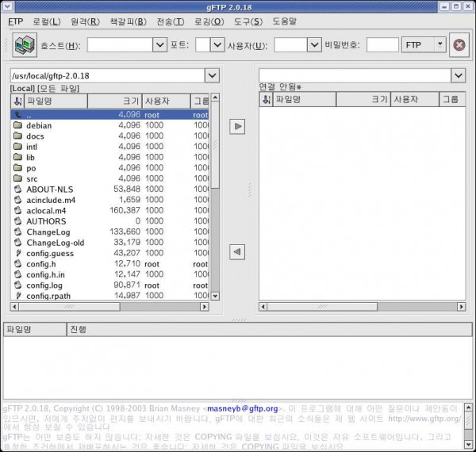Click the local path /usr/local/gftp-2.0.18 field
The image size is (476, 452).
(108, 75)
